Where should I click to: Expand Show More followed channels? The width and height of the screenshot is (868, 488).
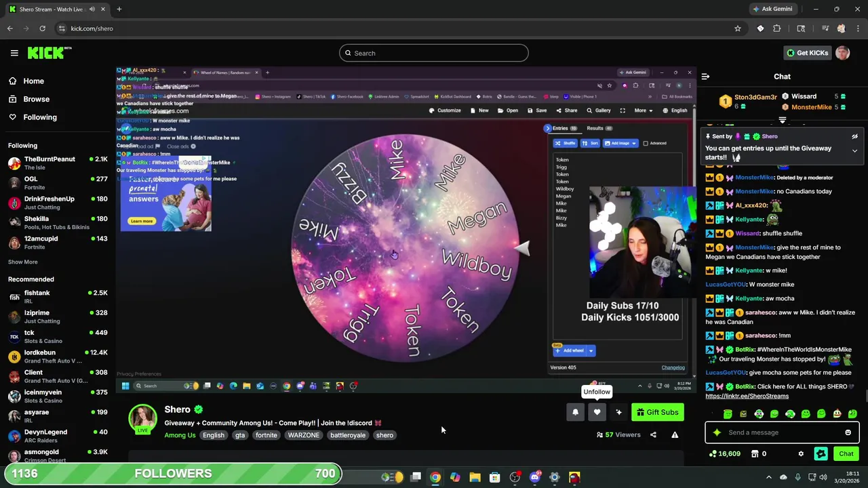click(x=23, y=262)
